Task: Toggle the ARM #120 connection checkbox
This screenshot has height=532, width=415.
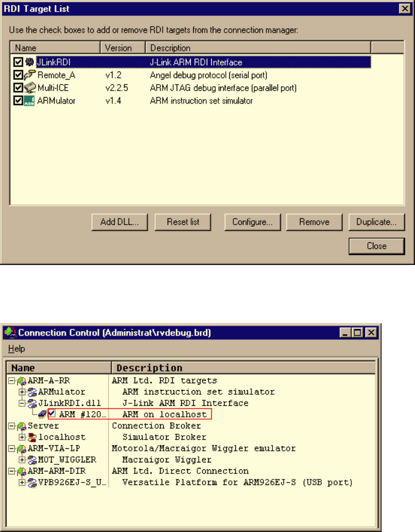Action: 52,414
